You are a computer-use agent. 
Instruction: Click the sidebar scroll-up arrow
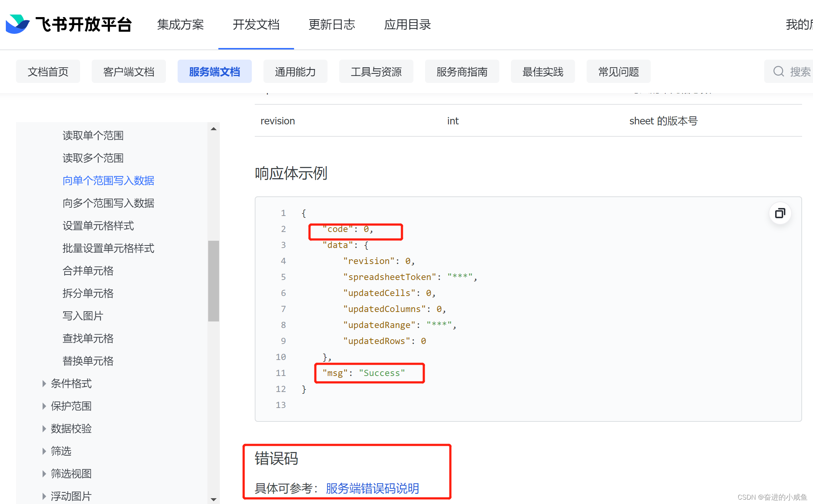click(x=214, y=129)
